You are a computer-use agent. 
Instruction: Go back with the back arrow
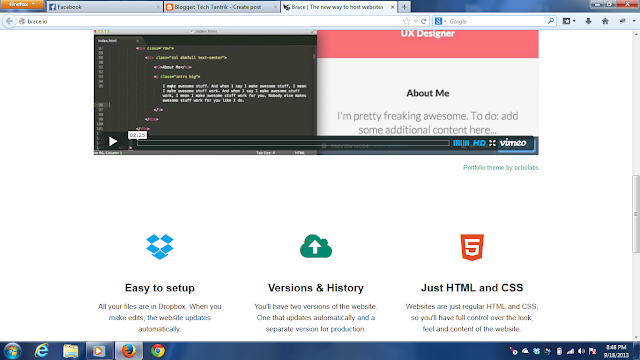(9, 21)
